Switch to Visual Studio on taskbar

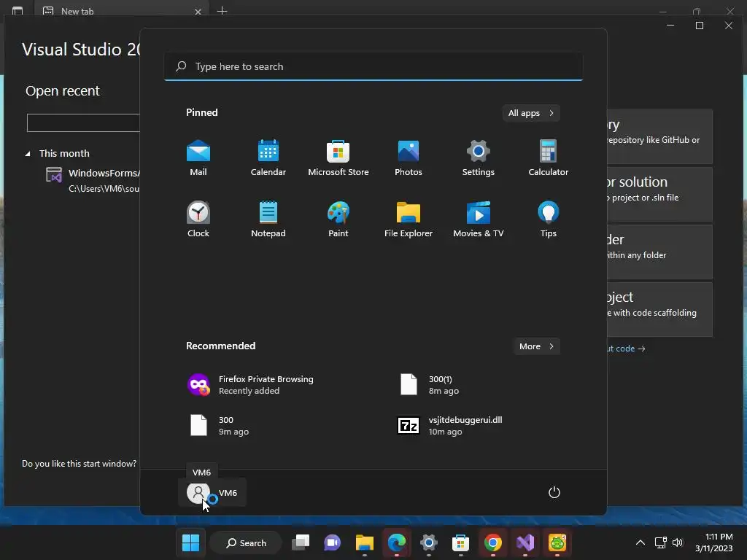point(525,542)
